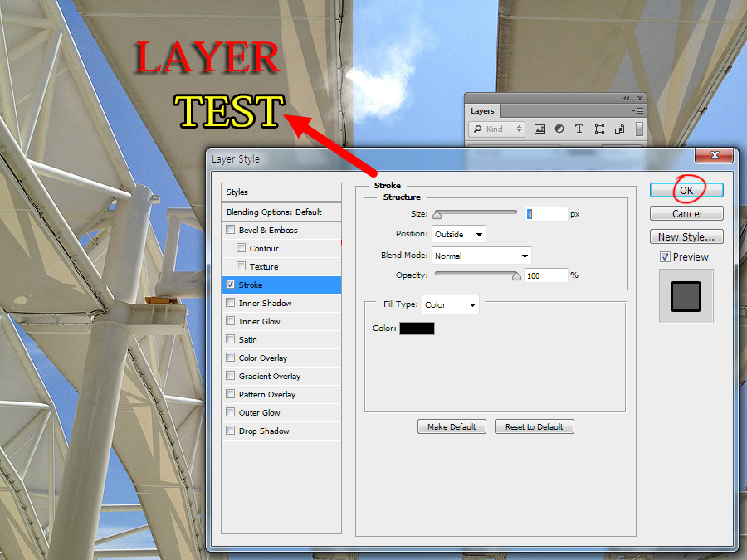Filter layers by adjustment layer icon

pos(559,129)
